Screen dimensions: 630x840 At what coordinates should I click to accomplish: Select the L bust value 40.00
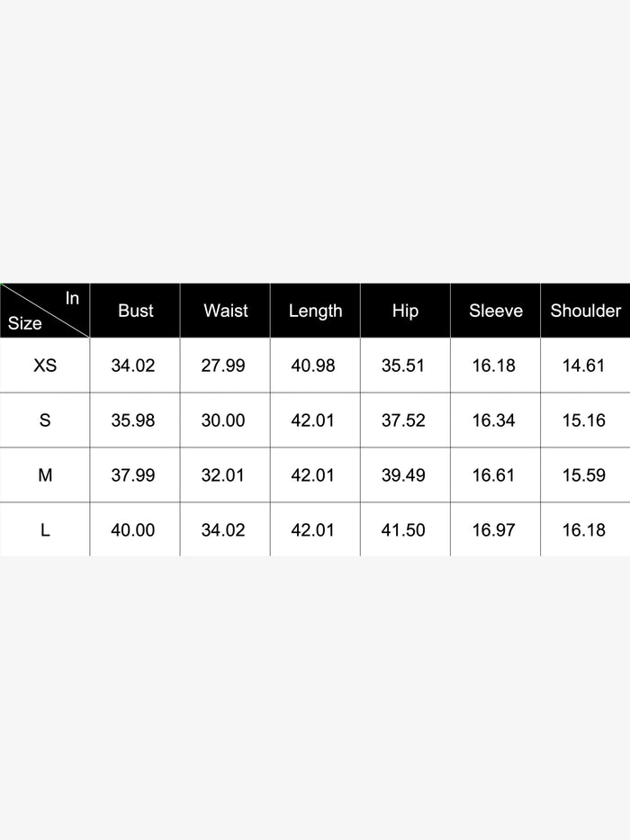point(133,530)
